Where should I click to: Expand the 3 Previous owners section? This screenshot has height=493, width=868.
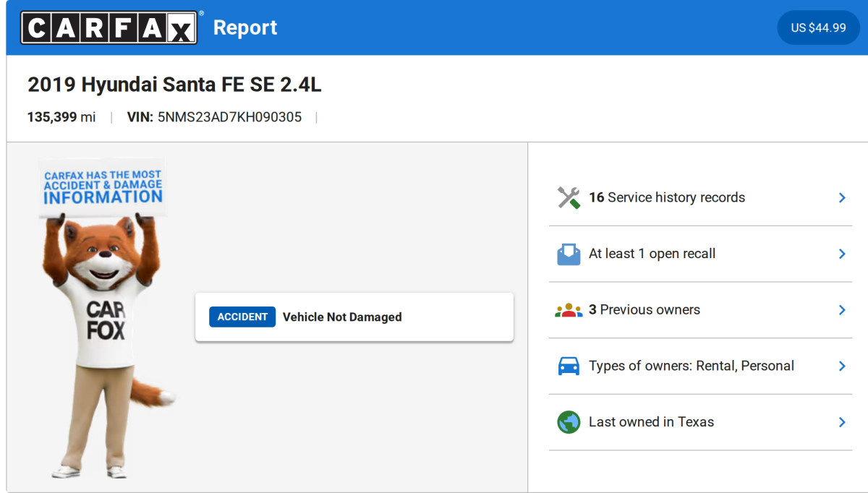841,309
